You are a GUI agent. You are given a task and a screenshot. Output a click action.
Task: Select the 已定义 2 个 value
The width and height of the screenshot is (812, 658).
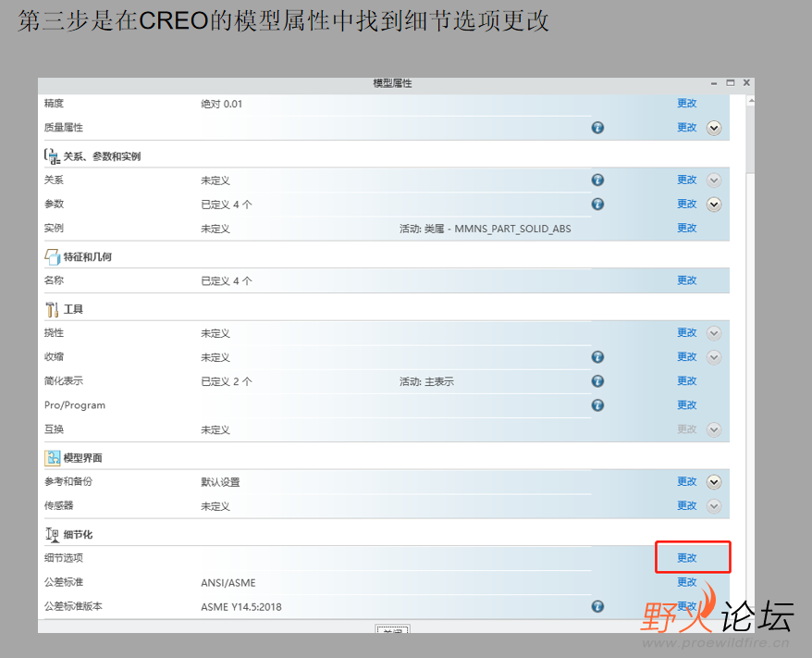(x=227, y=382)
